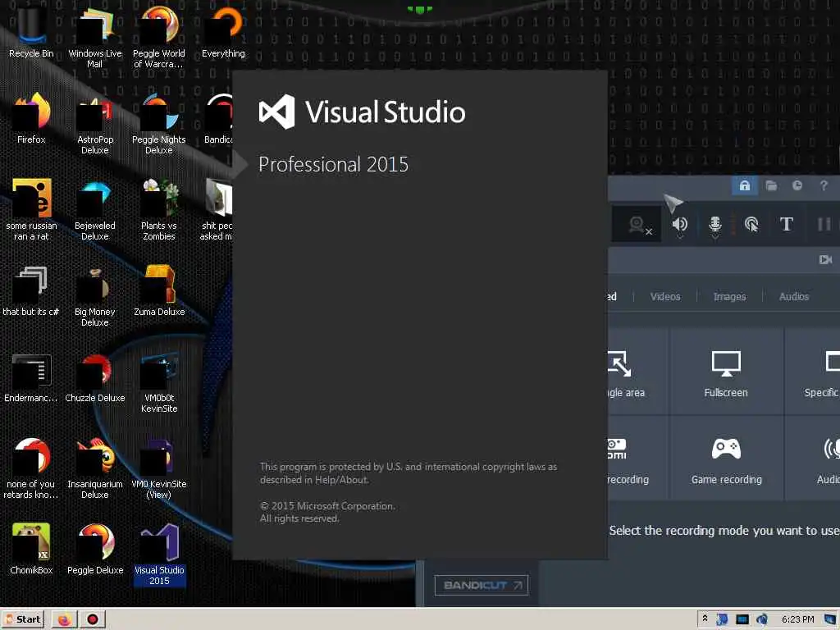Select the VM0b0t KevinSite icon
Image resolution: width=840 pixels, height=630 pixels.
158,381
